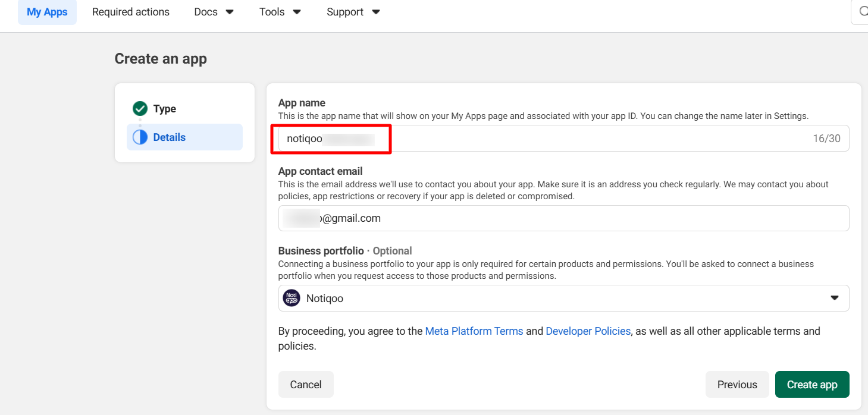
Task: Switch to the My Apps tab
Action: point(47,11)
